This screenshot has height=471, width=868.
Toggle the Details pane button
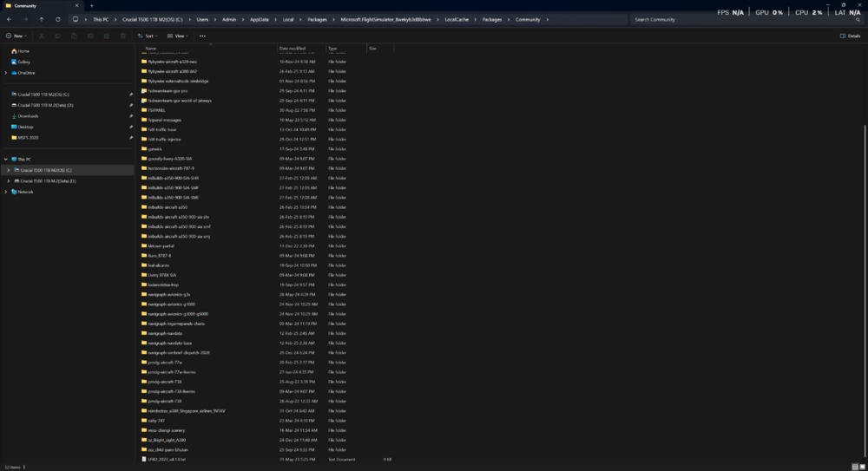tap(850, 36)
